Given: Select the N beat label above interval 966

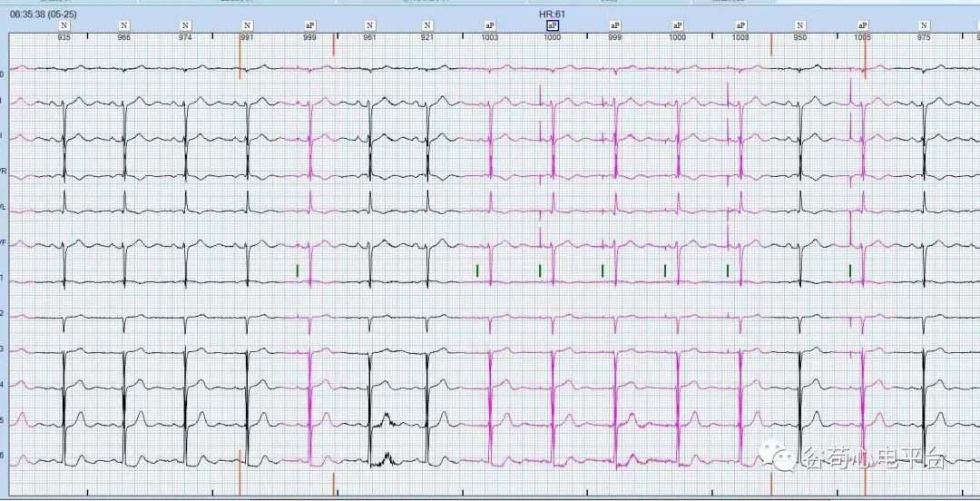Looking at the screenshot, I should pos(124,25).
